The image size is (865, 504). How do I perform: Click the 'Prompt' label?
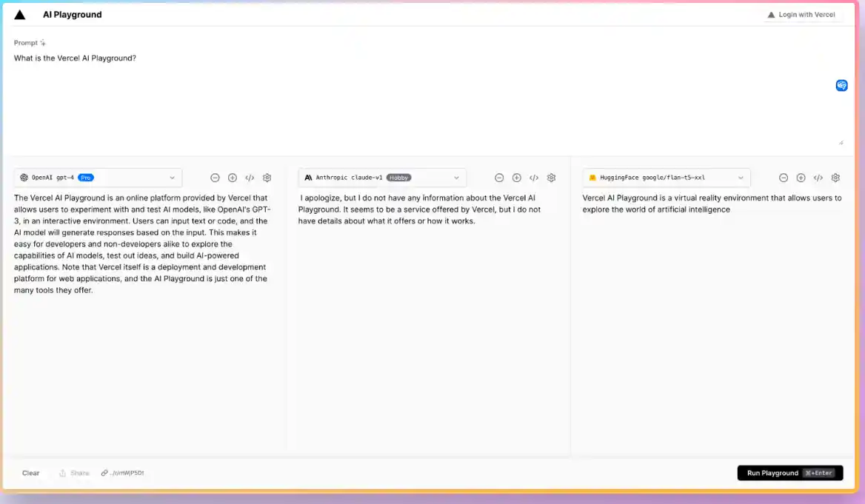[26, 43]
